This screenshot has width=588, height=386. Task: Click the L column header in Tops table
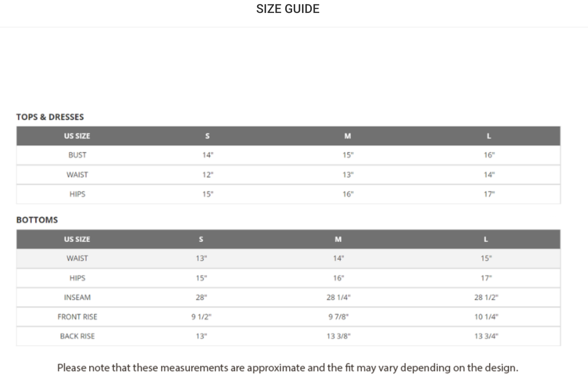point(489,136)
